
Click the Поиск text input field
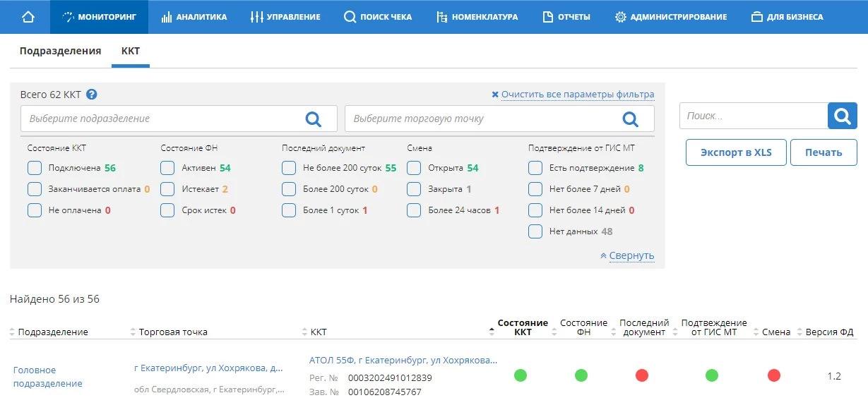[753, 116]
